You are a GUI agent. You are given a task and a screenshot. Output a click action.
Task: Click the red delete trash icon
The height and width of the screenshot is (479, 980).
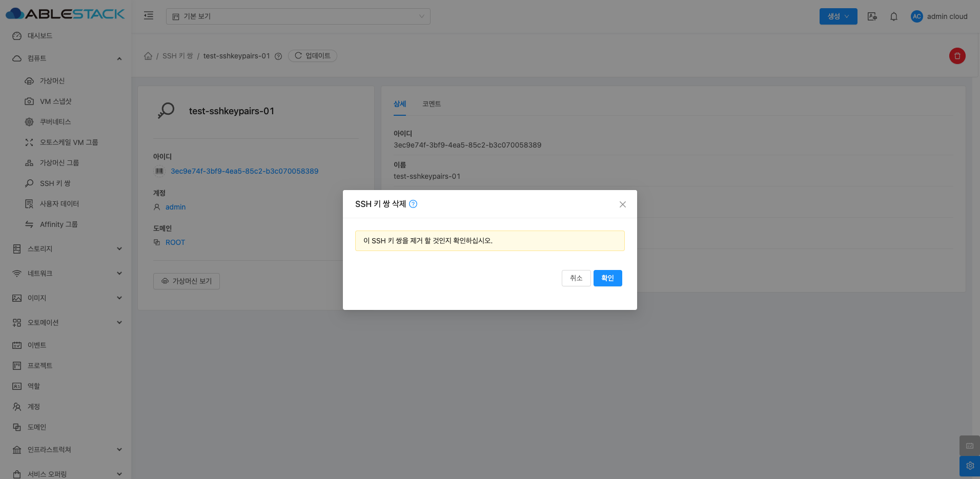coord(957,56)
